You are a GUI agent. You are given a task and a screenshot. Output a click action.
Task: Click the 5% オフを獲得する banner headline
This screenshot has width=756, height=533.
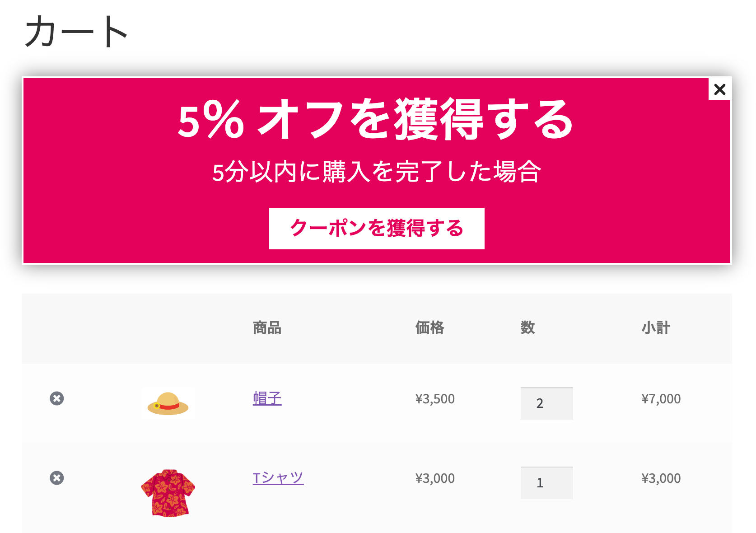[x=376, y=120]
